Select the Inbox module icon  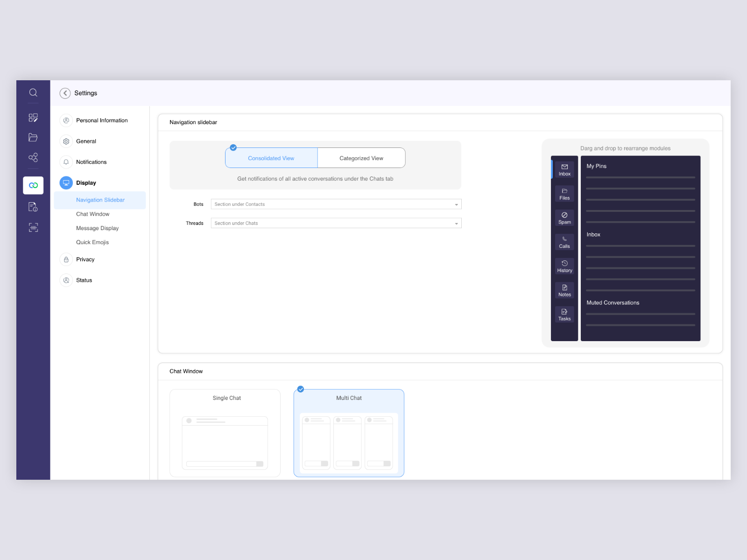tap(564, 169)
